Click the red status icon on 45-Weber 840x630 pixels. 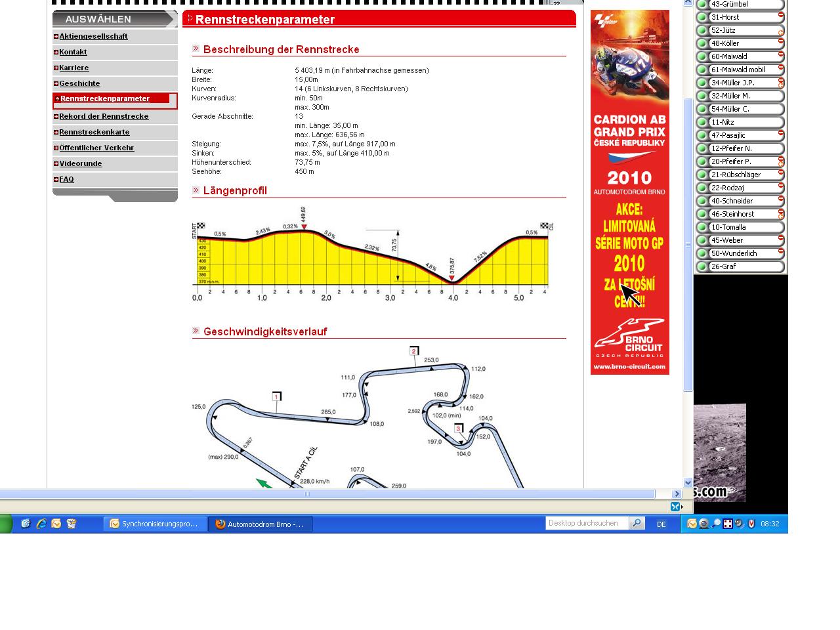point(781,238)
